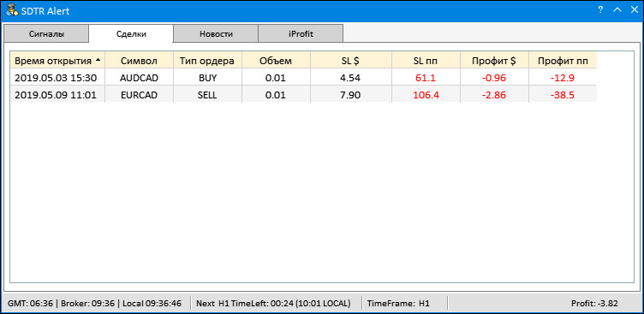Select the Сделки tab
This screenshot has width=644, height=314.
(131, 33)
